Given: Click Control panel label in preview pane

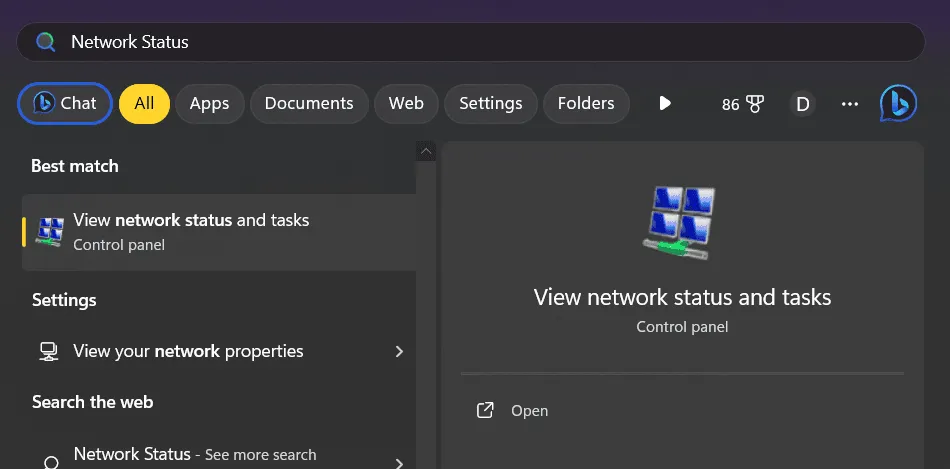Looking at the screenshot, I should pyautogui.click(x=682, y=327).
